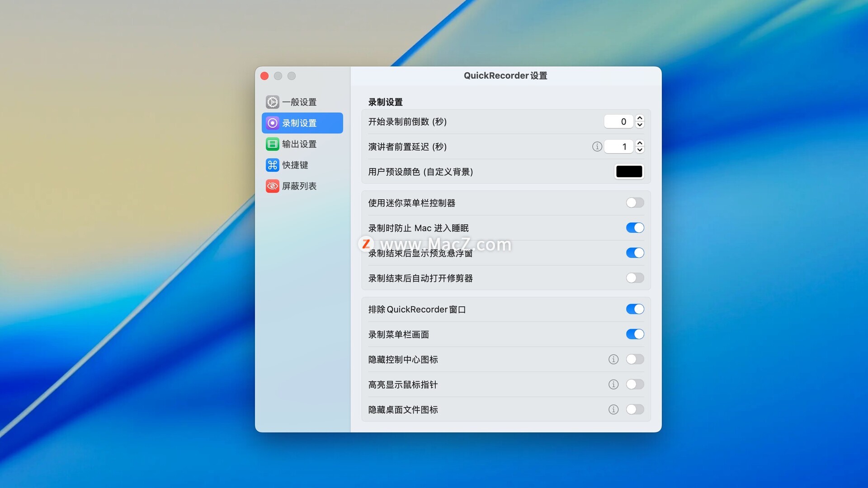Toggle 排除 QuickRecorder 窗口 switch
This screenshot has width=868, height=488.
(x=635, y=309)
